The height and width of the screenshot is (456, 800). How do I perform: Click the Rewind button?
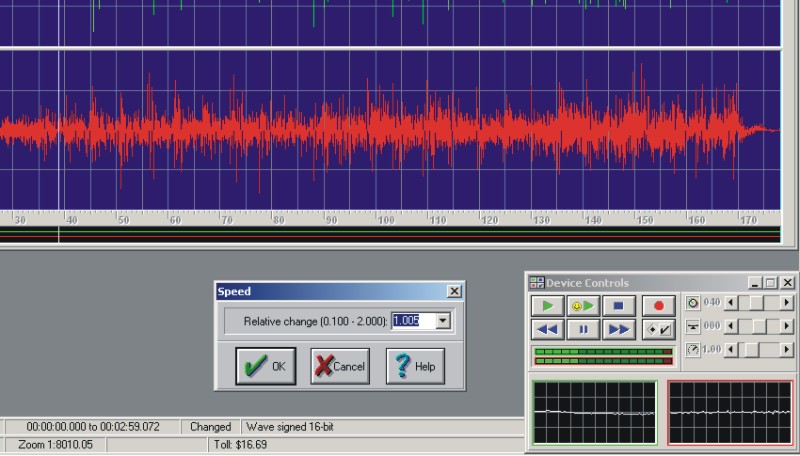[x=547, y=330]
